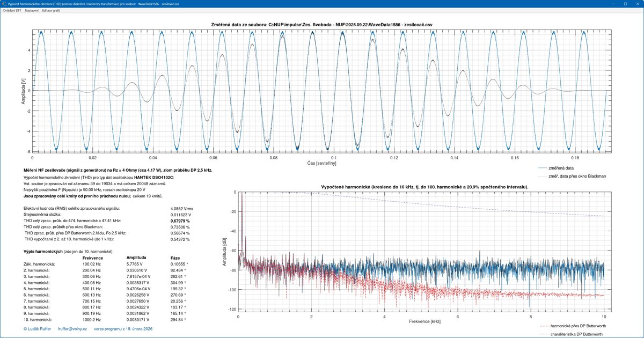This screenshot has height=338, width=644.
Task: Open the Nastavení menu
Action: 31,11
